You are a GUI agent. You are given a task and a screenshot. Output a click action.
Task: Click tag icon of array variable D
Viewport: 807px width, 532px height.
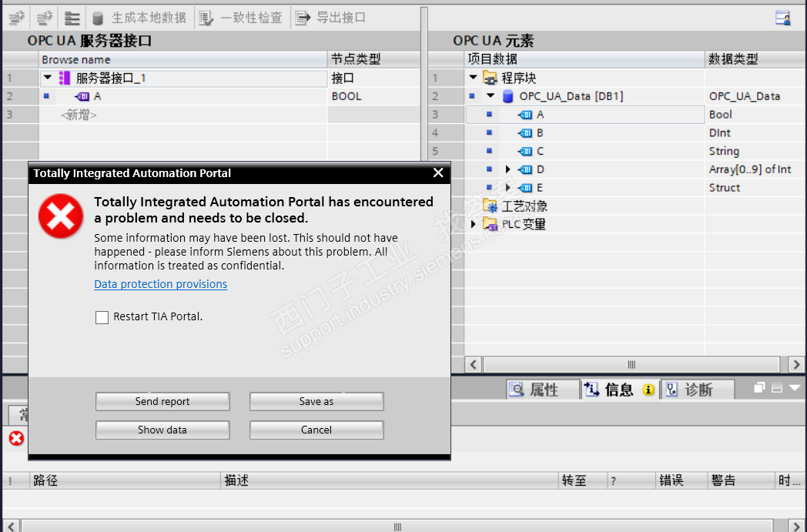click(x=525, y=169)
